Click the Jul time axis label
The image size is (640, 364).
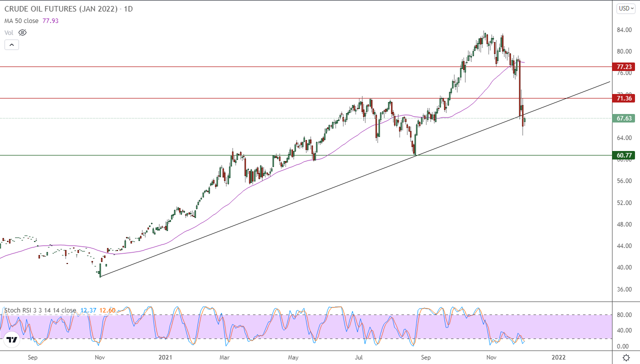358,357
